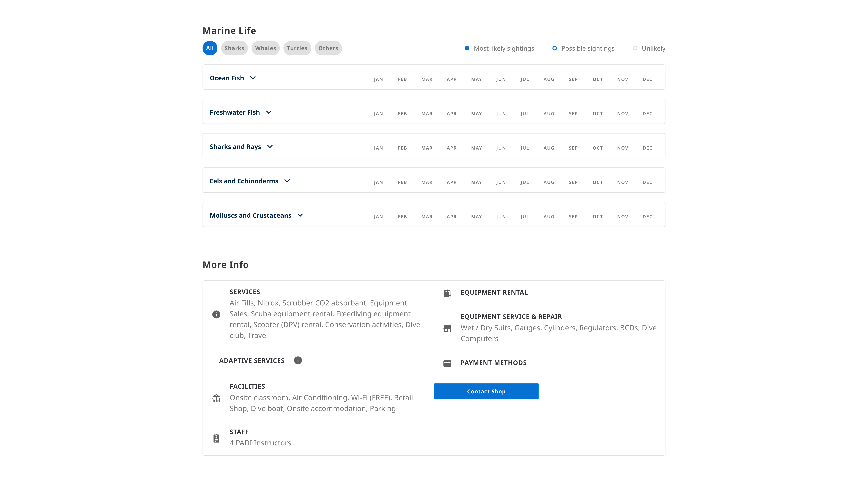Expand the Molluscs and Crustaceans row
Screen dimensions: 868x488
point(300,215)
